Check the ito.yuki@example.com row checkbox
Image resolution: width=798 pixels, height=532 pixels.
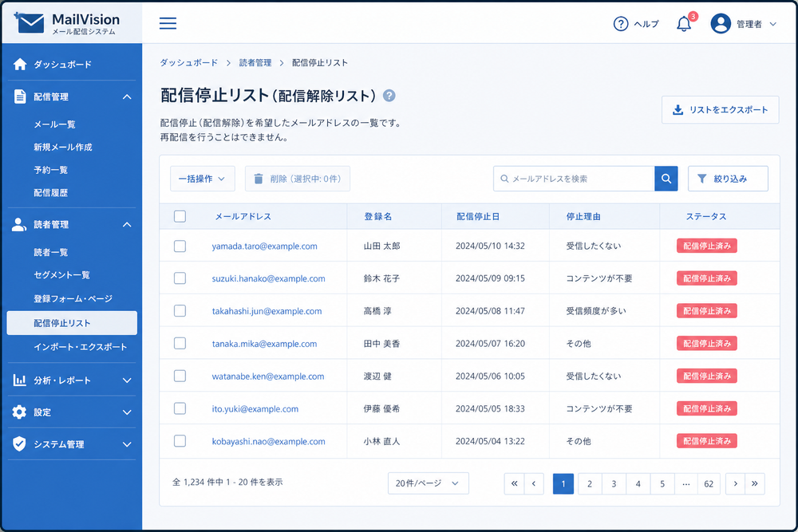pyautogui.click(x=180, y=408)
